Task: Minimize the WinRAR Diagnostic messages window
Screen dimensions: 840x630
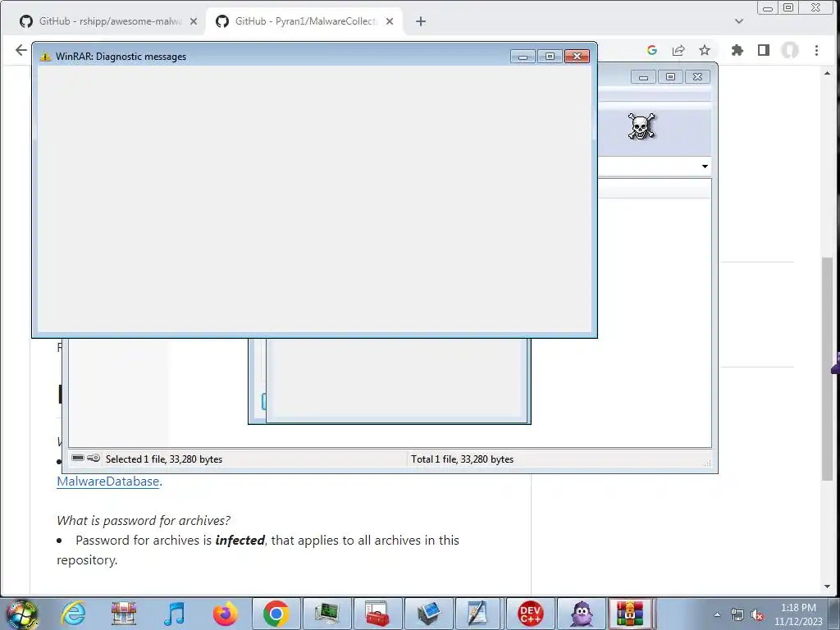Action: tap(523, 57)
